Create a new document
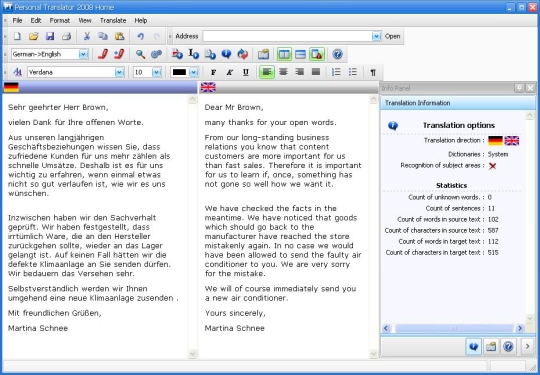 (x=17, y=36)
